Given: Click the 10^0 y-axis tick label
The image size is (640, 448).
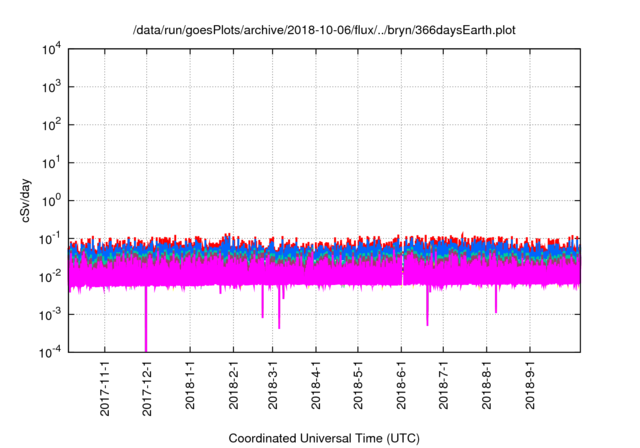Looking at the screenshot, I should (x=52, y=200).
